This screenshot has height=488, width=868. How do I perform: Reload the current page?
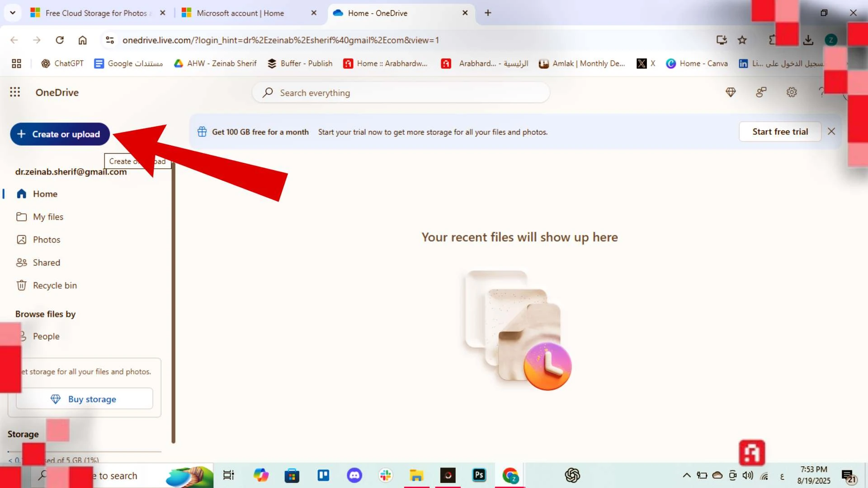(60, 40)
